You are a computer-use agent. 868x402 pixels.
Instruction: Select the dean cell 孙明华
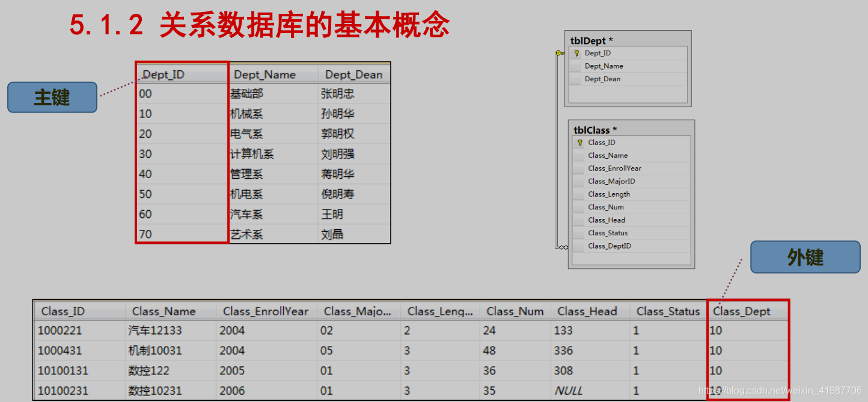355,114
